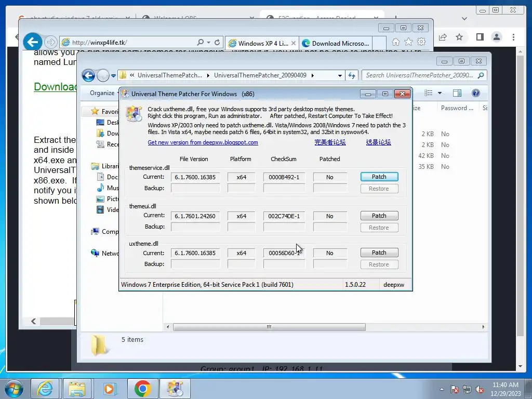Click the Download link on the webpage

click(x=55, y=87)
